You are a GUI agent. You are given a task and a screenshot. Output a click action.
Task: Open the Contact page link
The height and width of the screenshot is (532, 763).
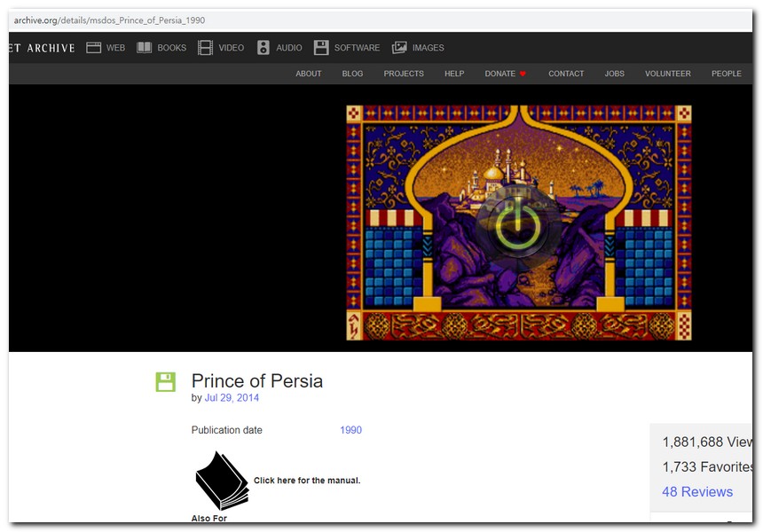(x=566, y=74)
